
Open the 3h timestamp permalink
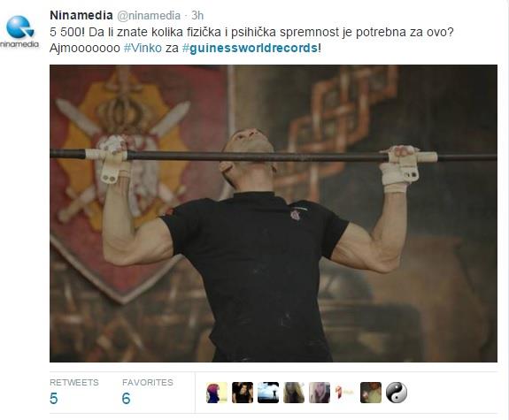197,15
